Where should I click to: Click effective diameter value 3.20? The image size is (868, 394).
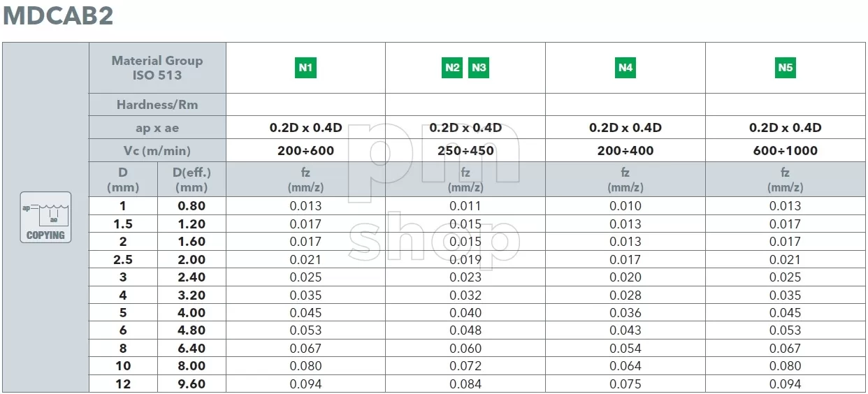191,295
